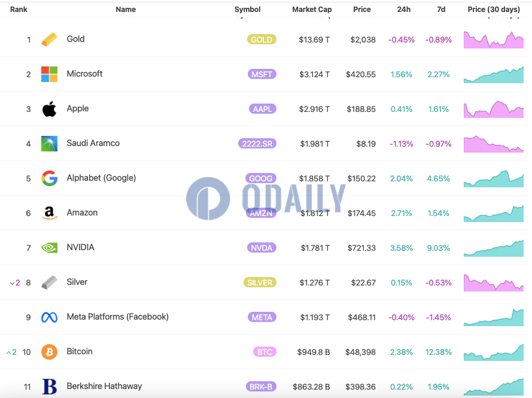Click Silver's rank-down-2 arrow indicator
The image size is (532, 398).
[x=15, y=282]
